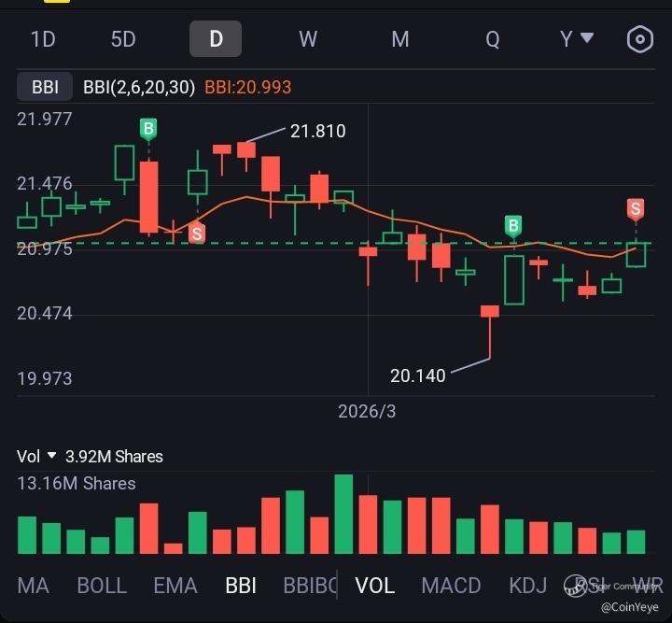This screenshot has width=672, height=623.
Task: Expand the Y timeframe dropdown
Action: 576,38
